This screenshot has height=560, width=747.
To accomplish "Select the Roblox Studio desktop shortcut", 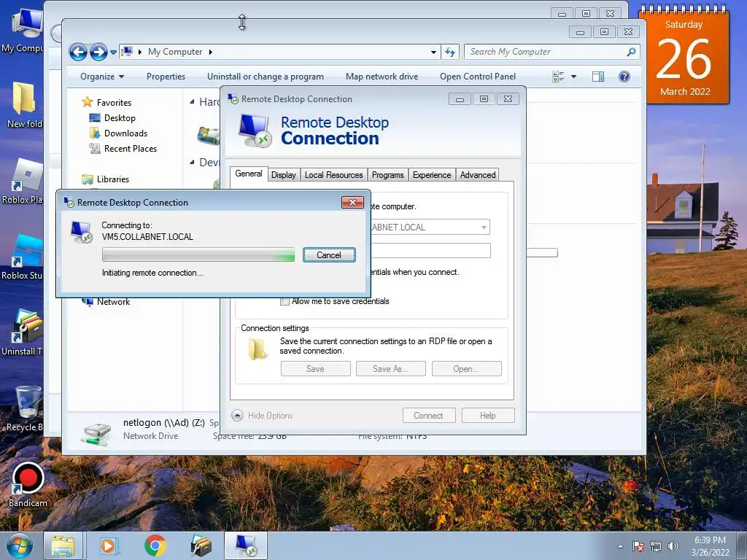I will pyautogui.click(x=22, y=257).
